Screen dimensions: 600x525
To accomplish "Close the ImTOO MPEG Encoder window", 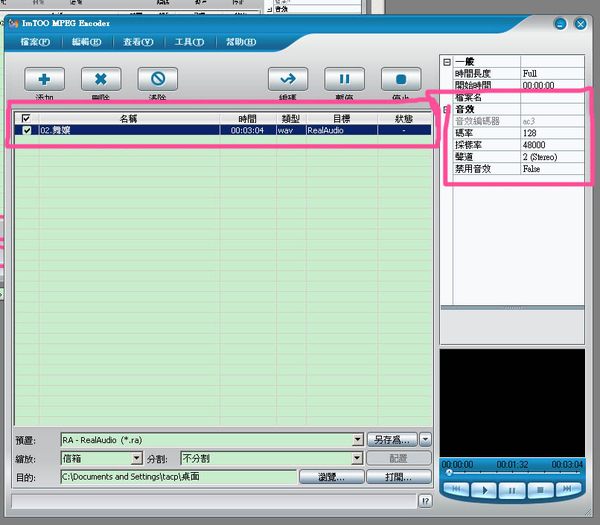I will [580, 24].
